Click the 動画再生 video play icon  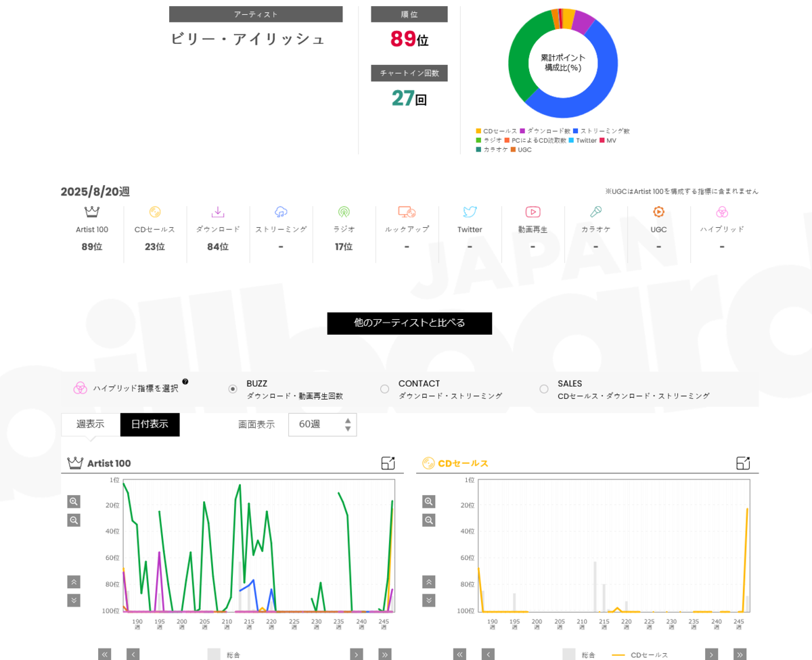click(x=533, y=212)
